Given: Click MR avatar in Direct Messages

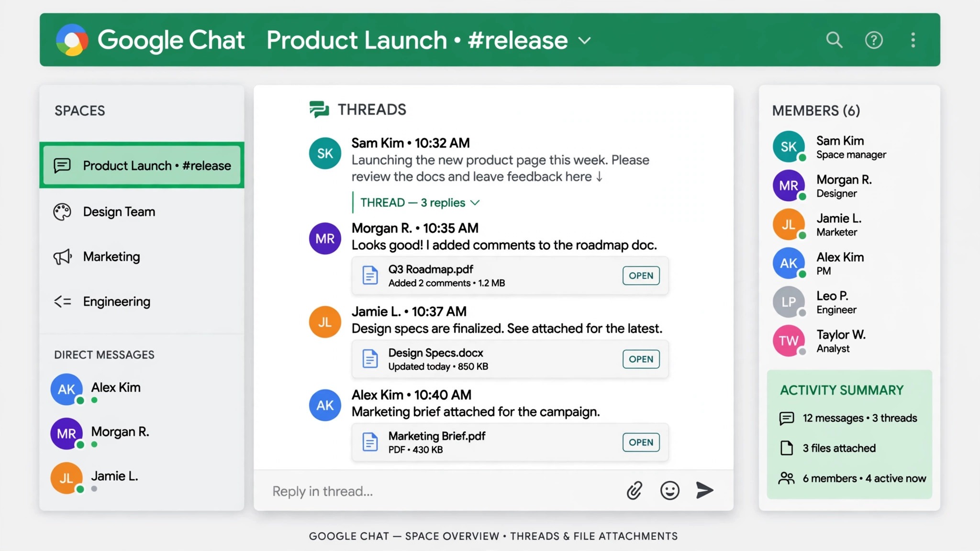Looking at the screenshot, I should pos(67,434).
